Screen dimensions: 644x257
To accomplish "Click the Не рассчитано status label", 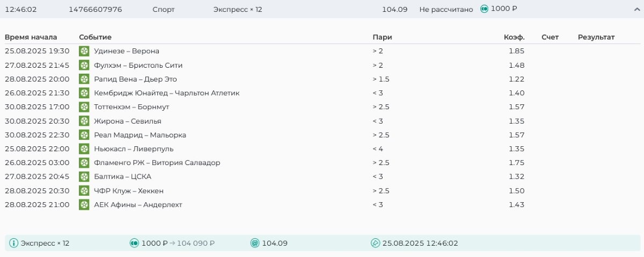I will click(446, 9).
